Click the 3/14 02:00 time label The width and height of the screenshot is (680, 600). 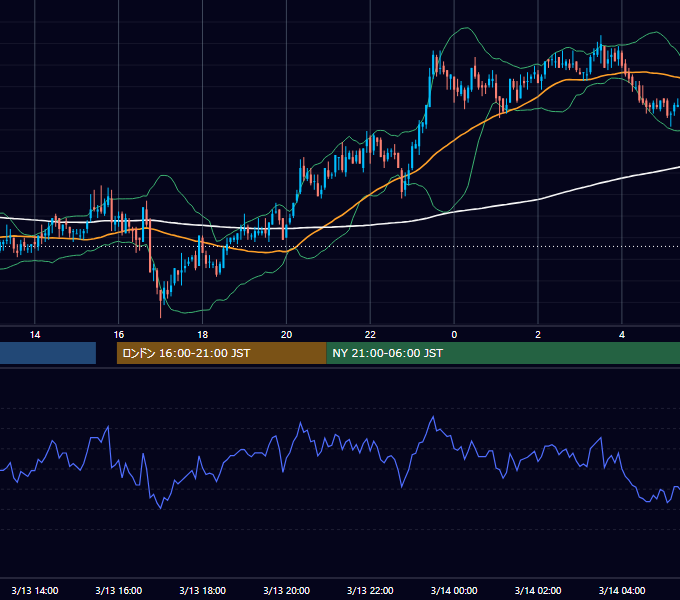[x=538, y=590]
